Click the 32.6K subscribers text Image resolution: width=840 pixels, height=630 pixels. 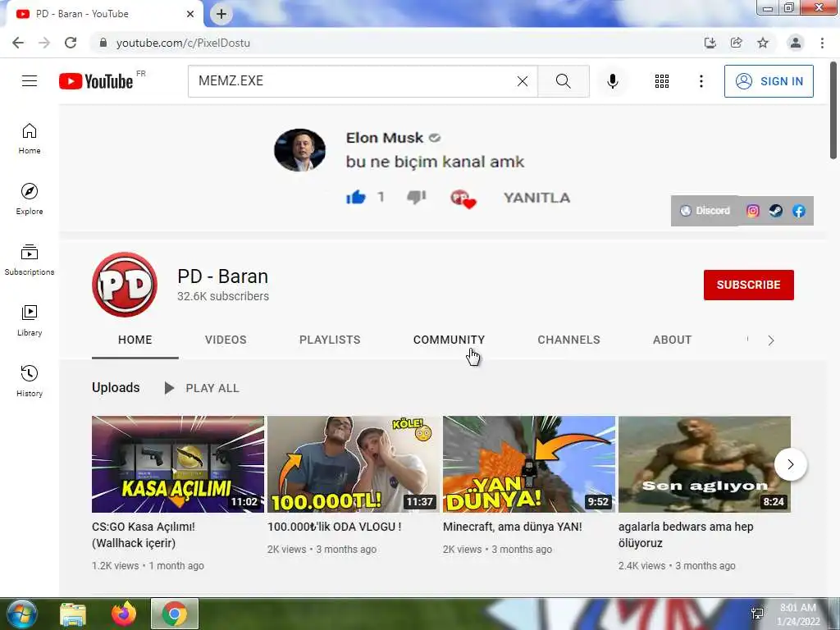pos(223,296)
